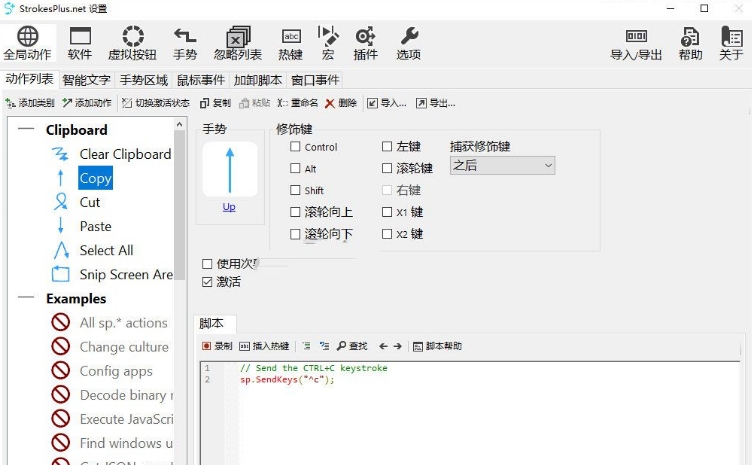
Task: Open the 虚拟按钮 section
Action: click(132, 43)
